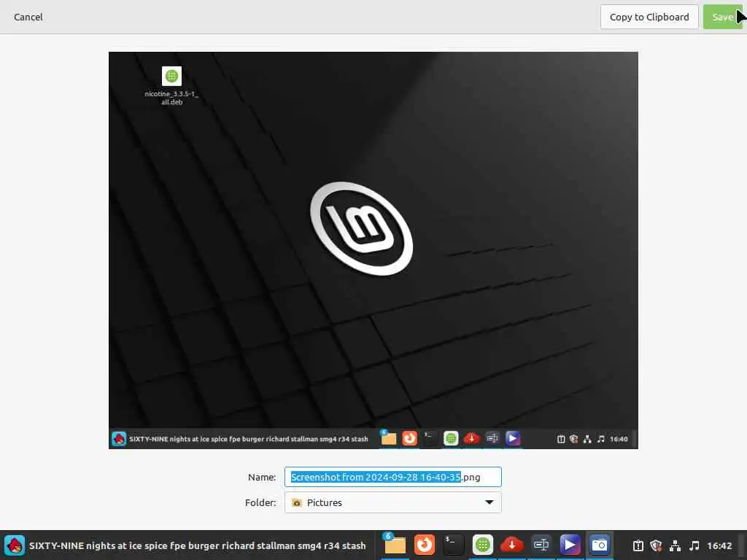
Task: Cancel the screenshot dialog
Action: coord(28,17)
